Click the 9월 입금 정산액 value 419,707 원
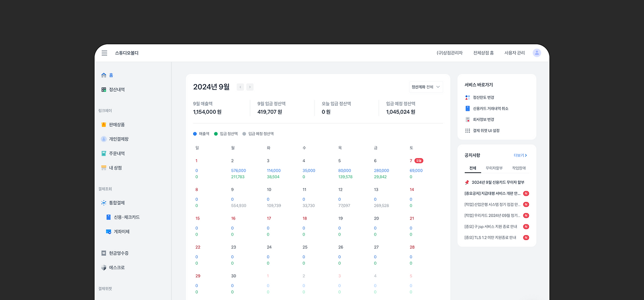Screen dimensions: 644x300 [x=270, y=112]
